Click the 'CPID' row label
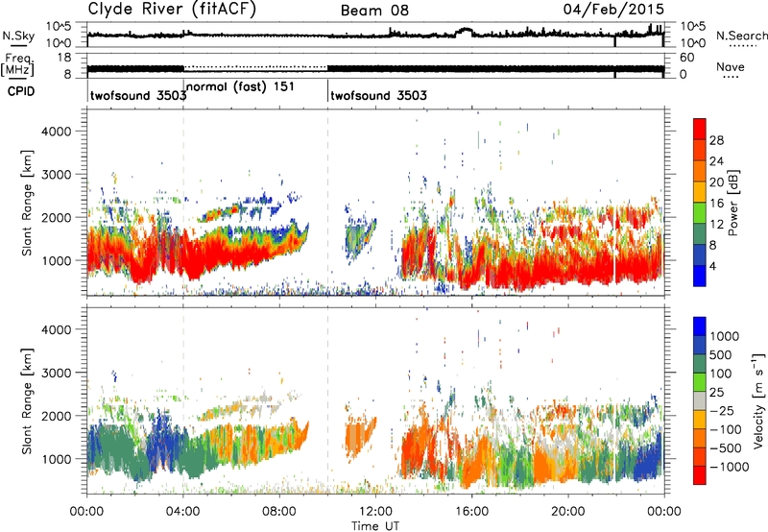Image resolution: width=768 pixels, height=532 pixels. point(21,91)
